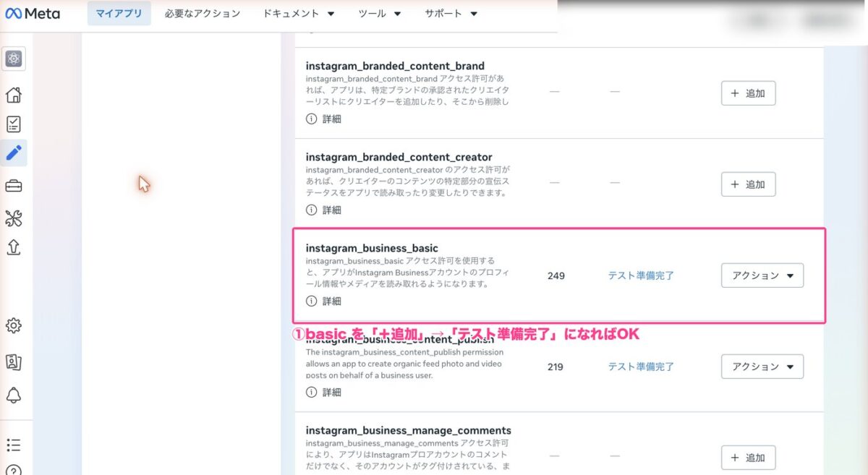Open the briefcase icon in the sidebar
Screen dimensions: 868x475
(x=14, y=186)
